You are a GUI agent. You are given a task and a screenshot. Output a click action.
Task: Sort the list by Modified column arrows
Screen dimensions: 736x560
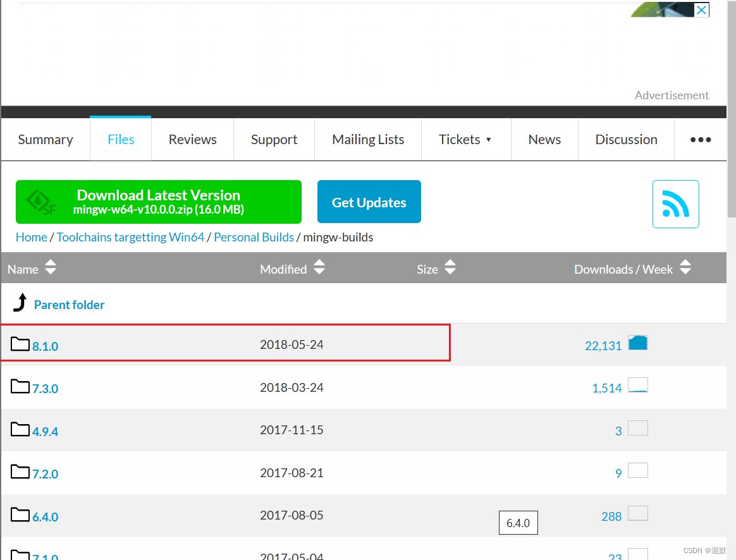pos(319,267)
